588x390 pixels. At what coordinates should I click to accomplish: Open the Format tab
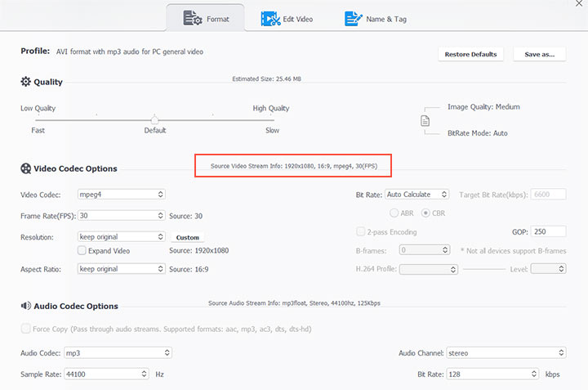pyautogui.click(x=206, y=18)
